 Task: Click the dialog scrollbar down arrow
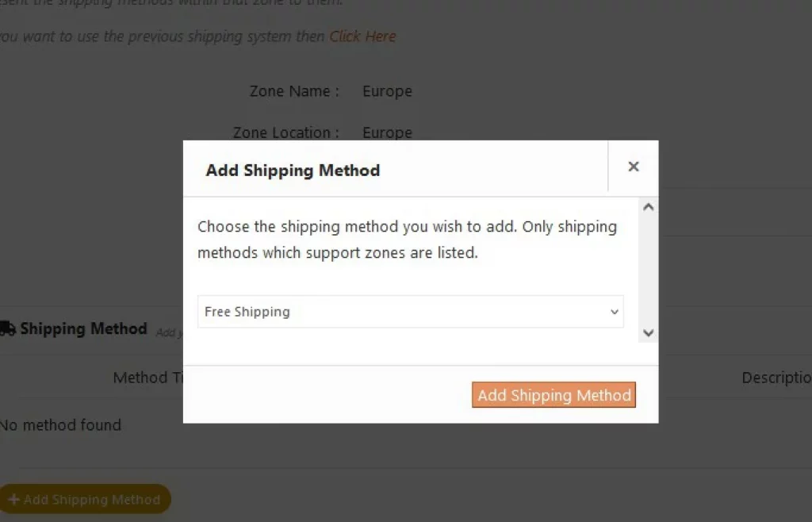pyautogui.click(x=649, y=333)
